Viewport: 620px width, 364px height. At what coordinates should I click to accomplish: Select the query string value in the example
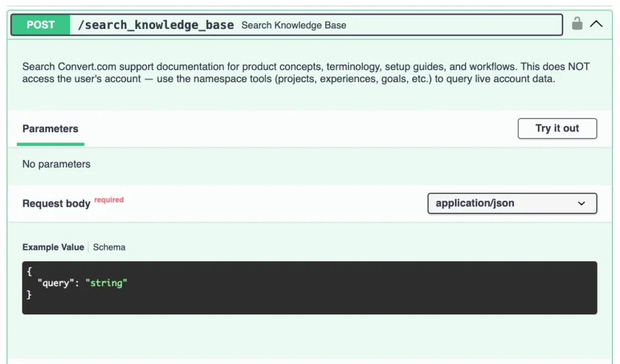pos(106,282)
